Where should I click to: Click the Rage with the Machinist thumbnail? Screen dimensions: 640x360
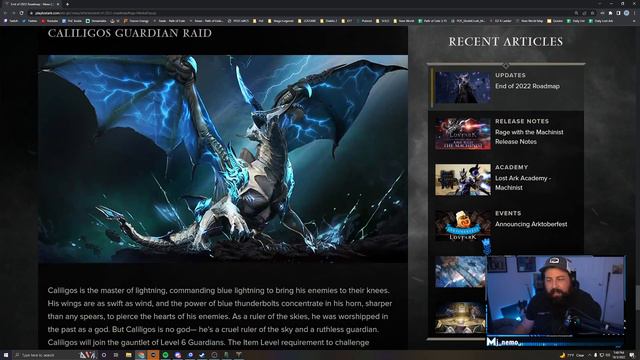pyautogui.click(x=462, y=133)
